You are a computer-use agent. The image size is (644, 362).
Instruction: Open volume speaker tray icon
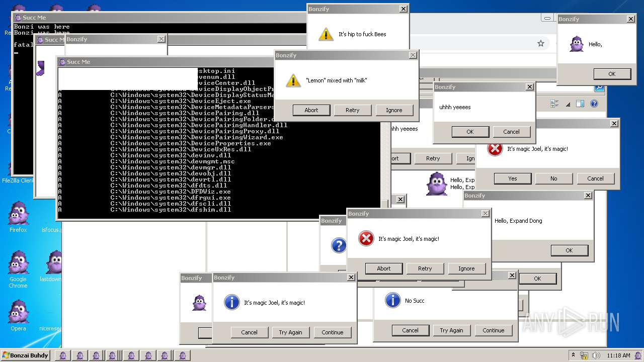coord(596,355)
